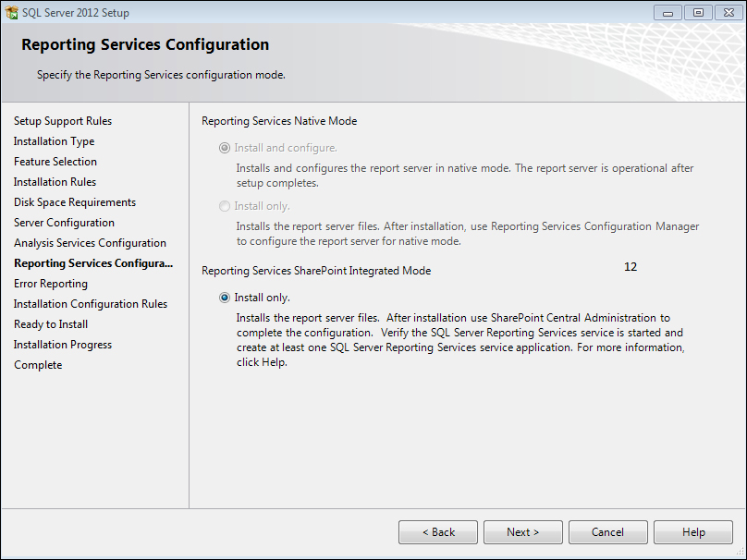
Task: Click the Back button
Action: pyautogui.click(x=438, y=532)
